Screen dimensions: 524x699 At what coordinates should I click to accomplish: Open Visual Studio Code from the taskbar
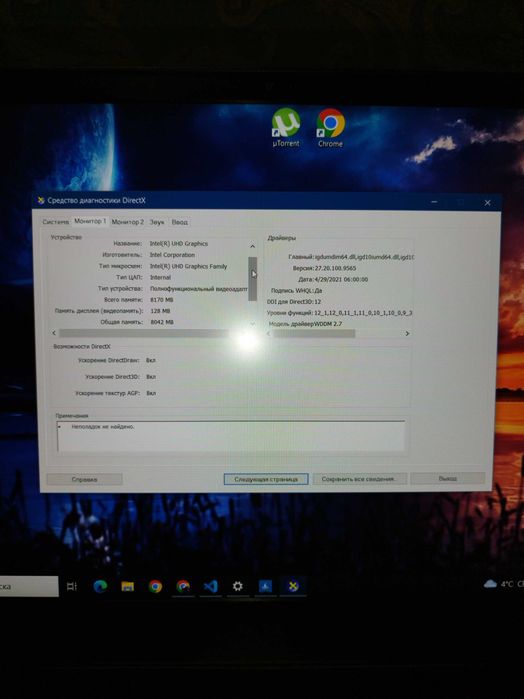(210, 586)
